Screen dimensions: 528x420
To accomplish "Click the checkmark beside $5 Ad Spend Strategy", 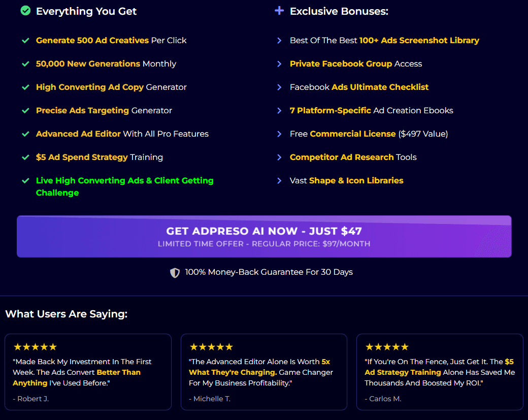I will [x=25, y=157].
